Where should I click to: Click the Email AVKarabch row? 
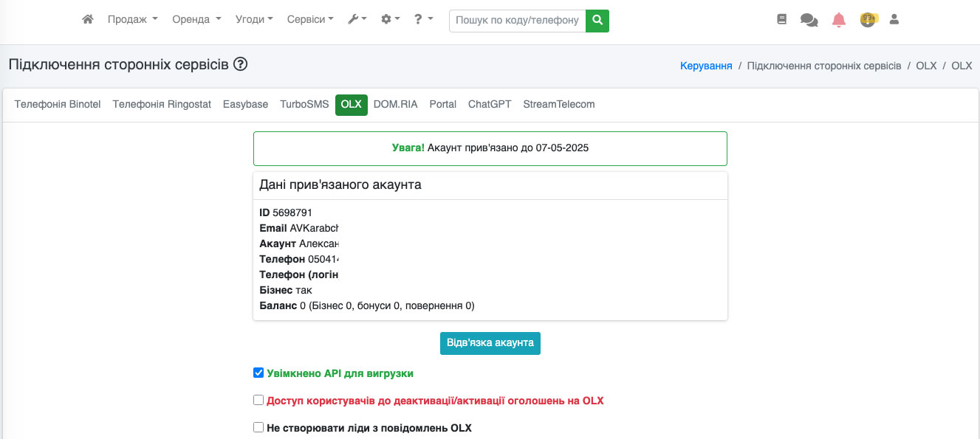(x=299, y=228)
